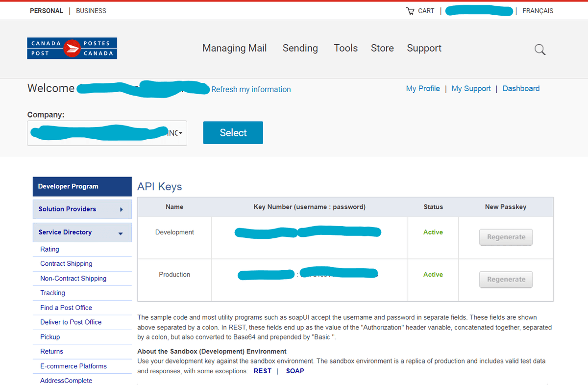Collapse the Service Directory section arrow

pos(121,233)
